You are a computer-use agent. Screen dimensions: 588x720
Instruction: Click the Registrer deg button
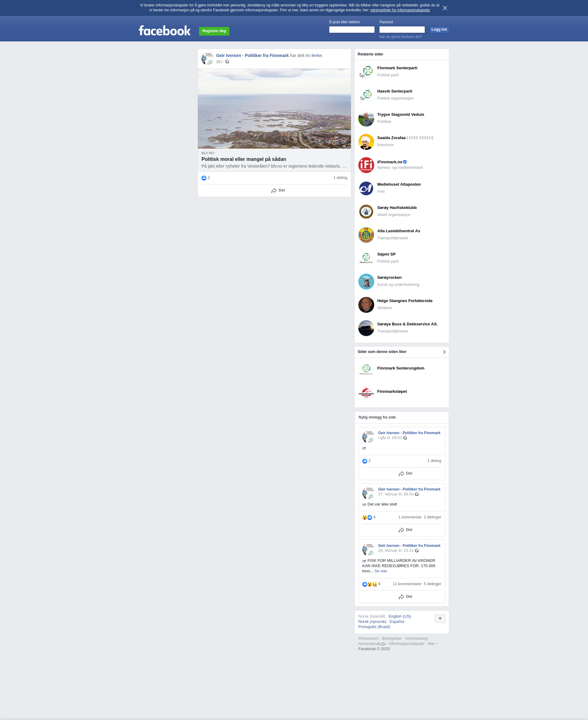click(214, 31)
